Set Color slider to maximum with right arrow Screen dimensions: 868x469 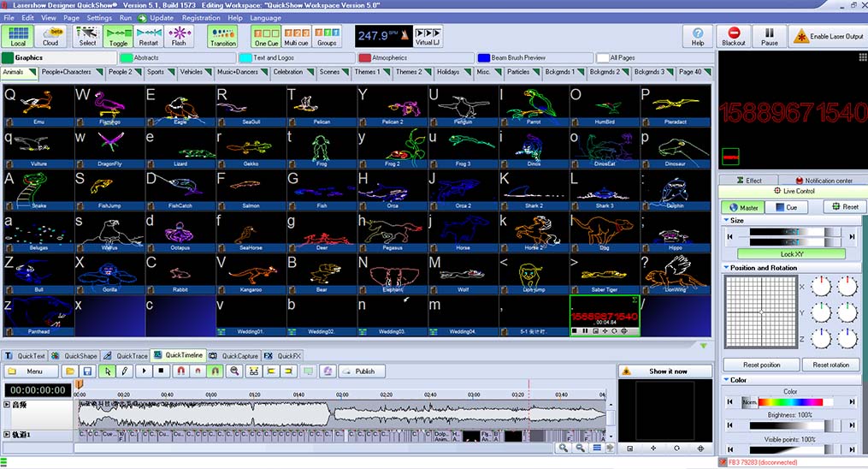click(852, 401)
